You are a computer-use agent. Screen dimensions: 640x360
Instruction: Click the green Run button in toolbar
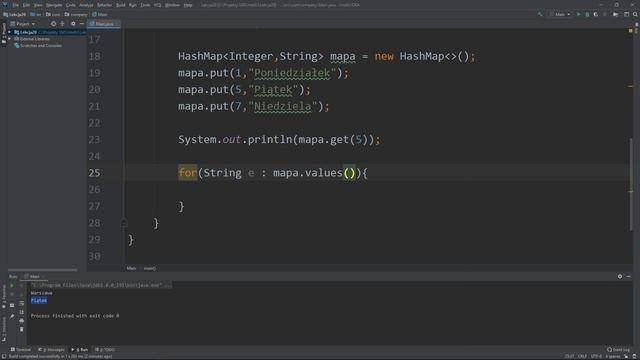pyautogui.click(x=578, y=14)
